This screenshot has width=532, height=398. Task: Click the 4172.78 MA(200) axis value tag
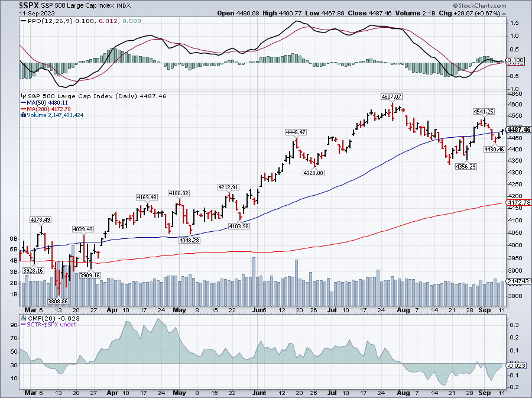tap(518, 203)
